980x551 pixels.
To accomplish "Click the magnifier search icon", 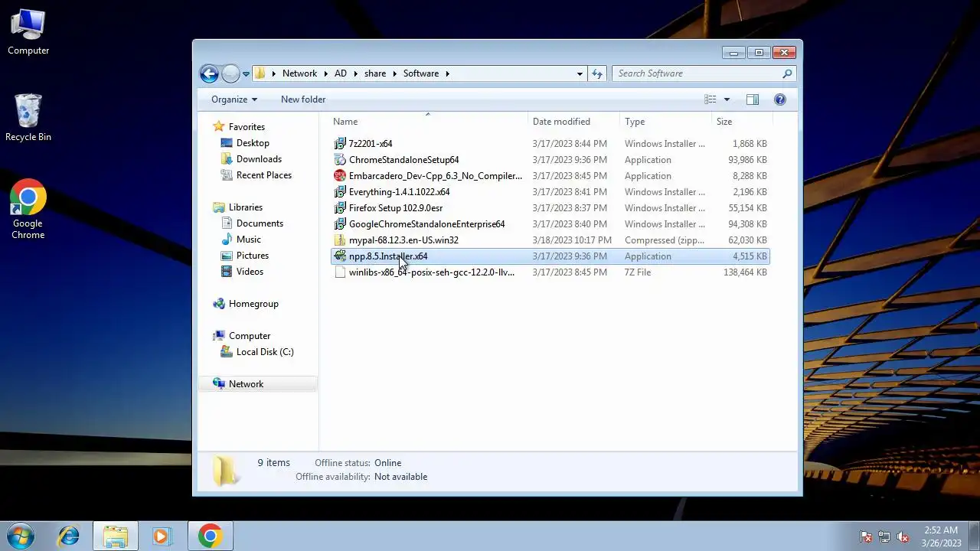I will pyautogui.click(x=787, y=73).
